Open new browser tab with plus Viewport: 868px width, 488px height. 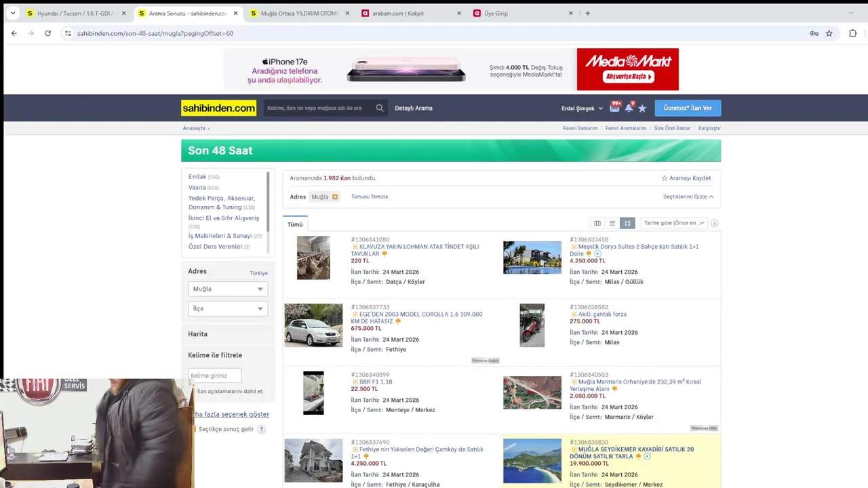point(587,13)
